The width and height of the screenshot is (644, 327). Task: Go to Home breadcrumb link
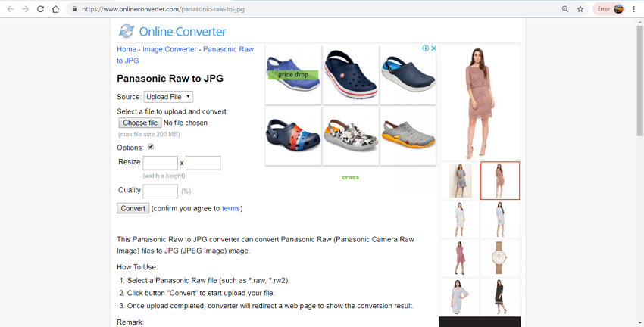(126, 49)
